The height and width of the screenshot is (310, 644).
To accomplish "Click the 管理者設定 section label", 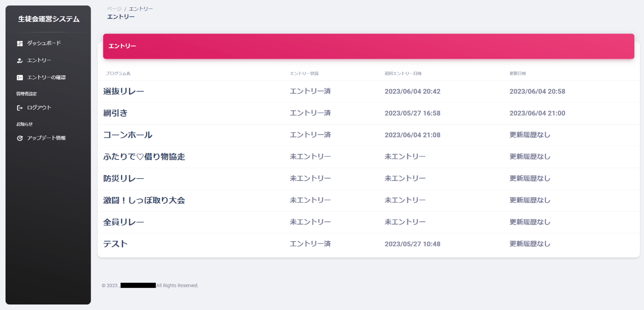I will (x=27, y=94).
